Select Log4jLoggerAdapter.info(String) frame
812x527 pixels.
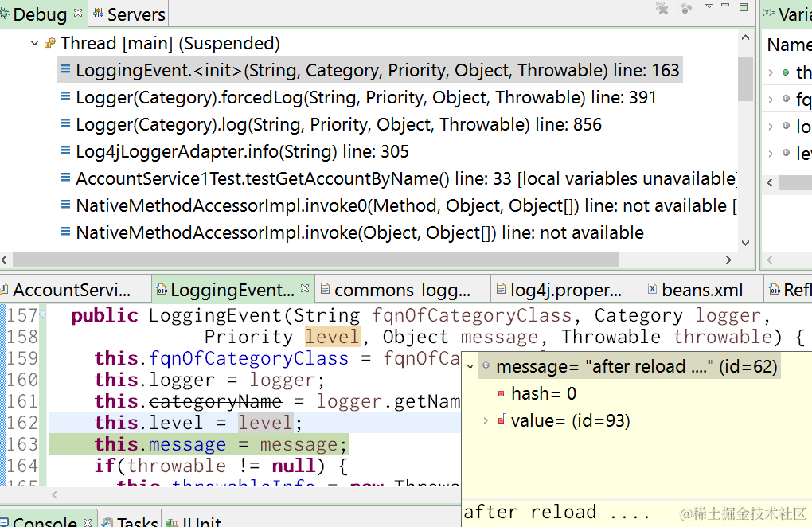point(242,152)
